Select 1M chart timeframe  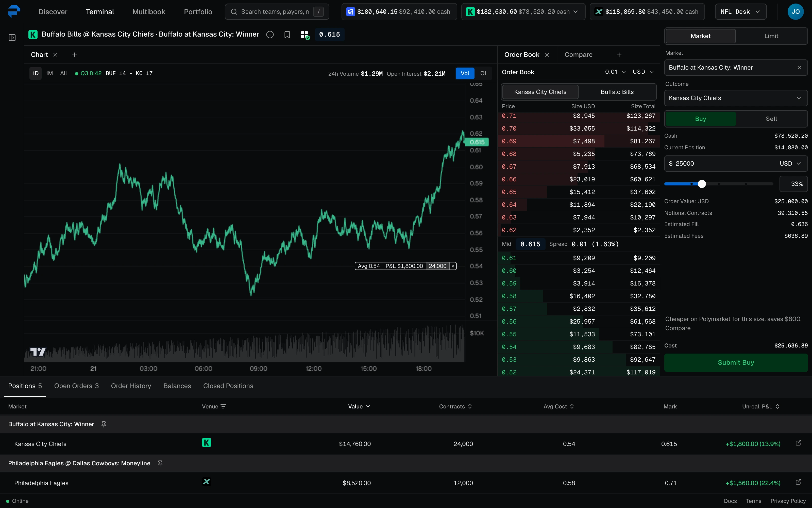(x=49, y=73)
